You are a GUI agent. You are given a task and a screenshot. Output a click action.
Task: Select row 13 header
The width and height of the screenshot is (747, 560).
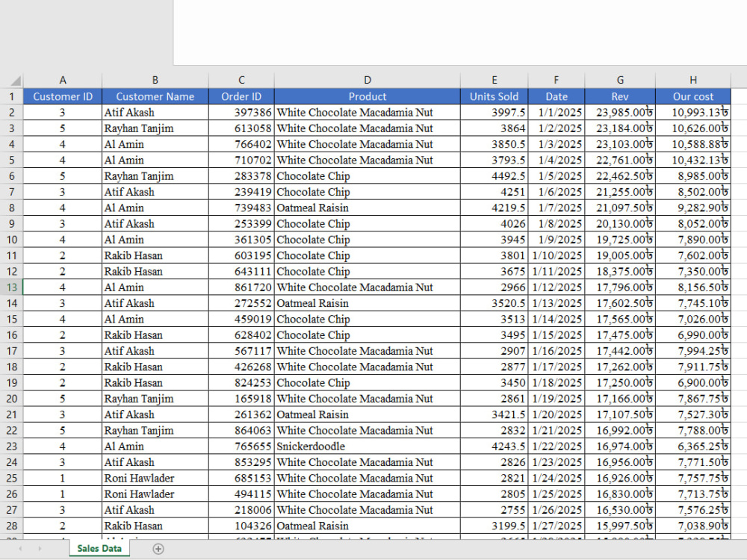pos(11,287)
